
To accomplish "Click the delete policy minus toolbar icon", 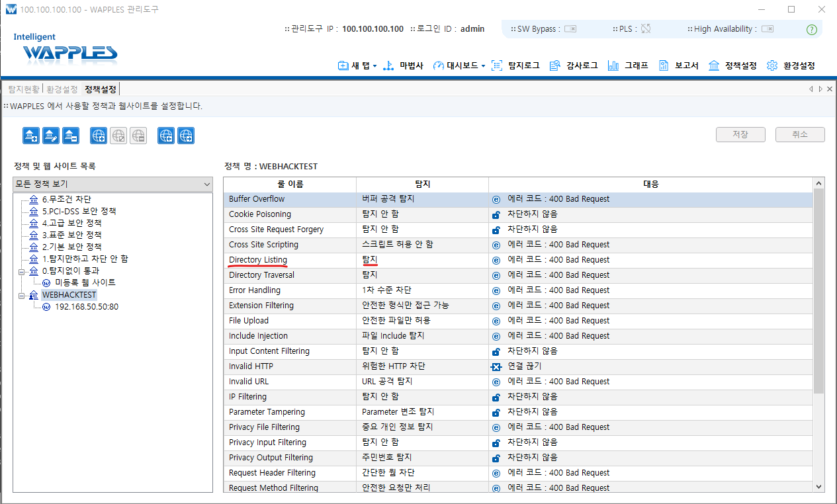I will pyautogui.click(x=71, y=136).
